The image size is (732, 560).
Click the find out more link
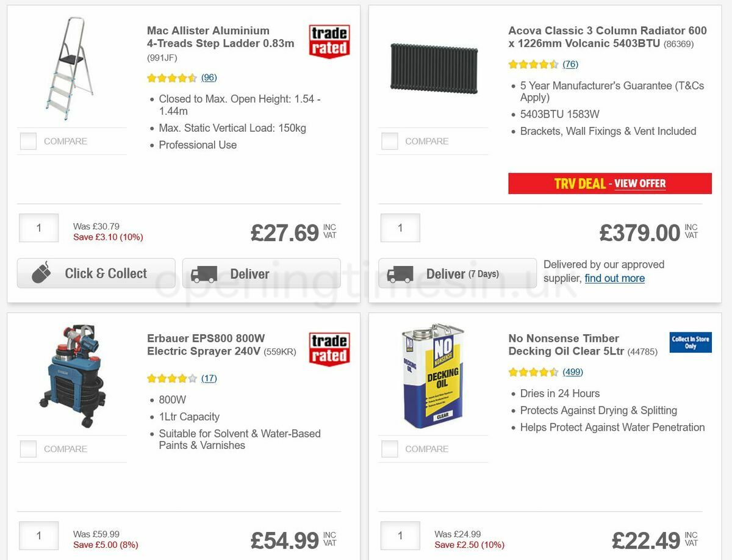[614, 278]
